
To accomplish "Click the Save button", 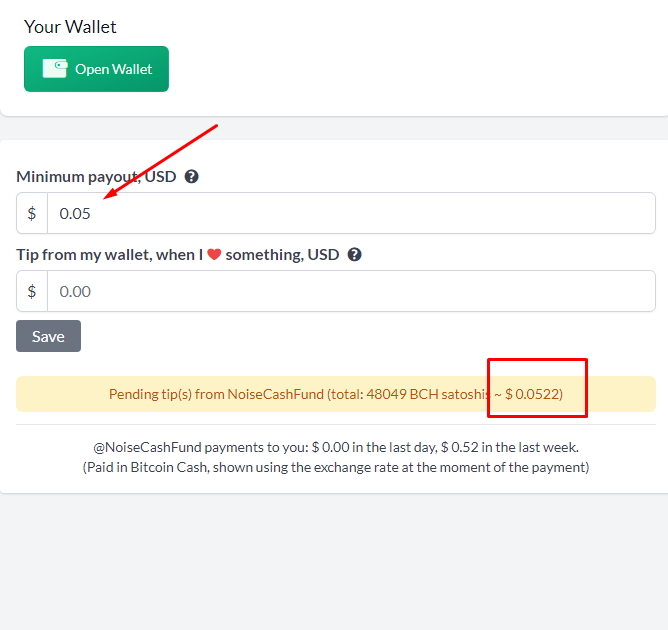I will coord(48,336).
